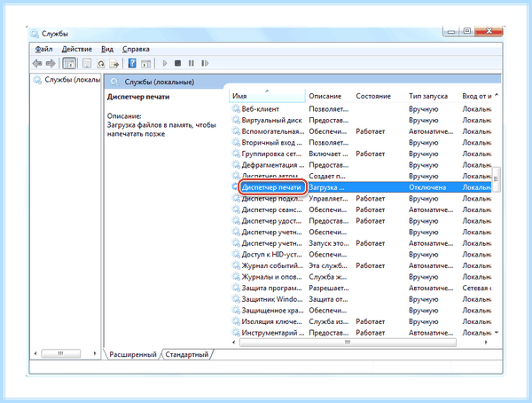Sort by the Имя column header

tap(268, 96)
